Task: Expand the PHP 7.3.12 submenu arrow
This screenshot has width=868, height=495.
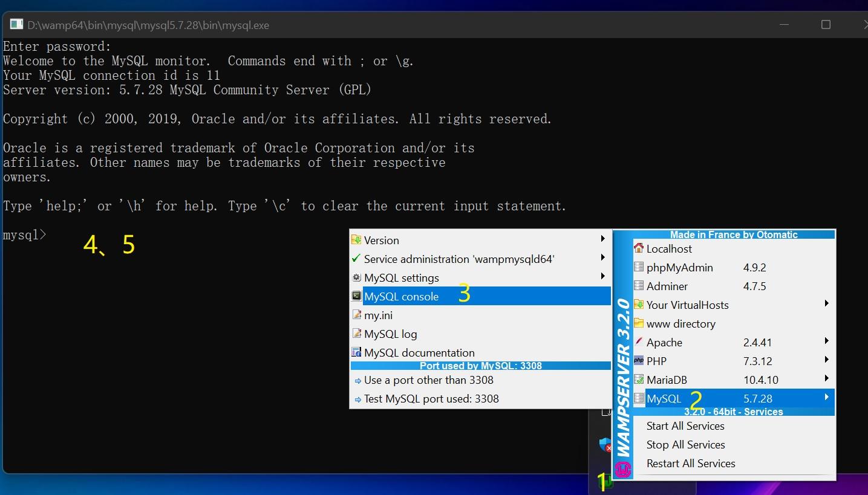Action: (826, 360)
